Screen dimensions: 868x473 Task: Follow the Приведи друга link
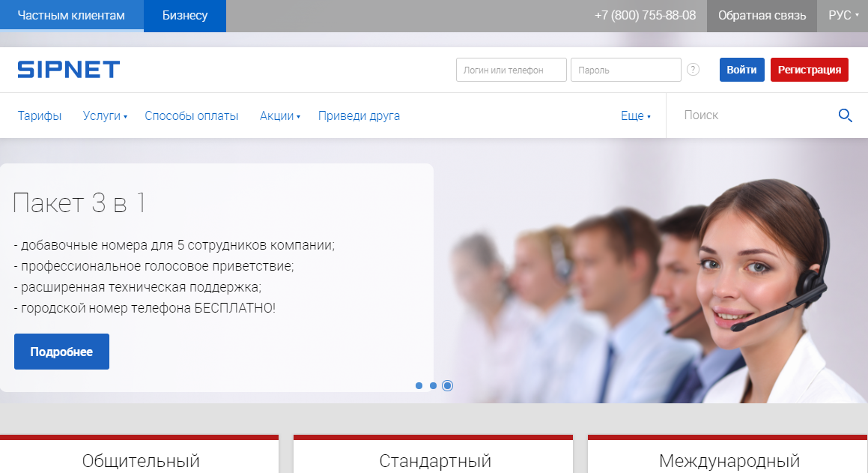[359, 115]
